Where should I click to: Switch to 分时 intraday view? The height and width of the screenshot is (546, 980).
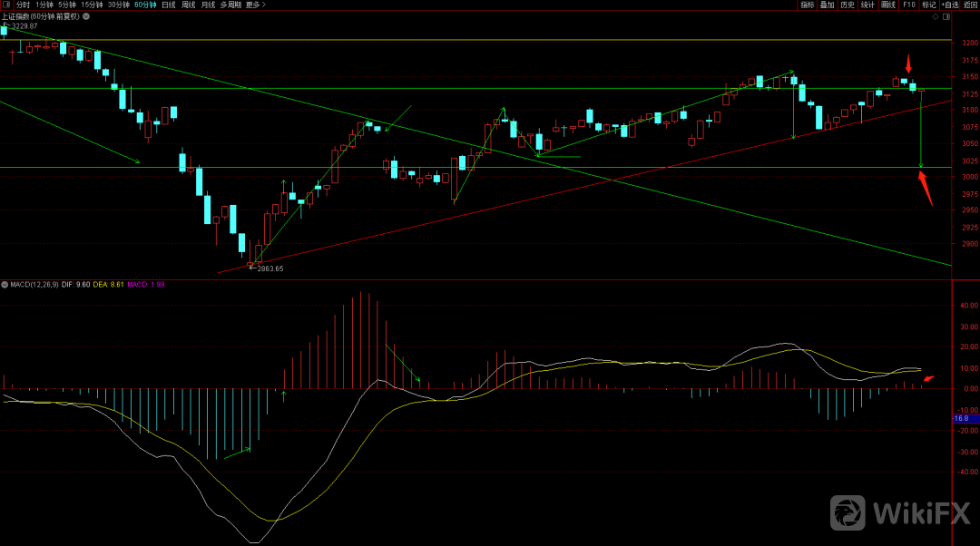click(23, 5)
